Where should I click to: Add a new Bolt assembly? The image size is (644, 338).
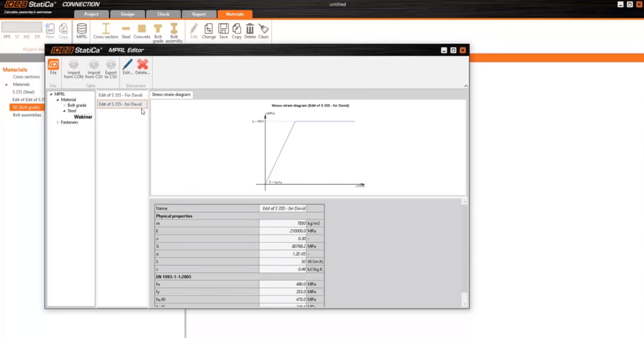[x=174, y=33]
